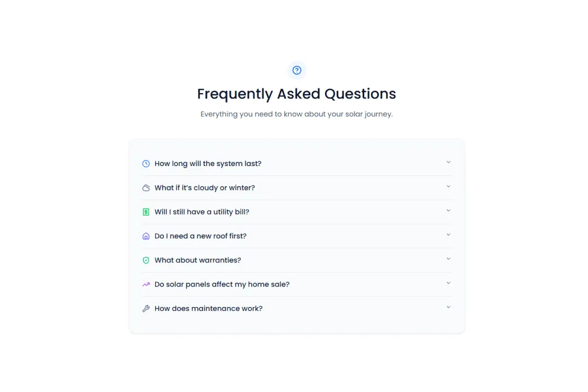Click the shield icon next to warranties question
The width and height of the screenshot is (588, 392).
(146, 260)
